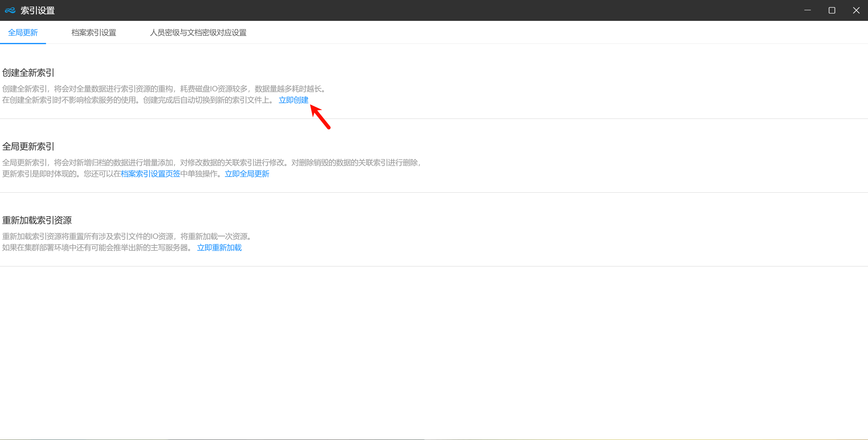The width and height of the screenshot is (868, 440).
Task: Click the 全局更新索引 section heading
Action: [28, 146]
